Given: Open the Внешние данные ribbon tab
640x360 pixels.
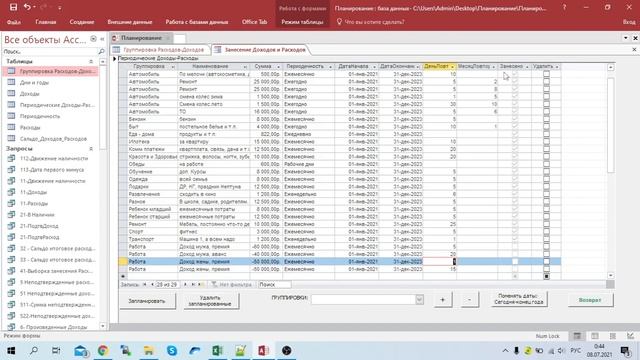Looking at the screenshot, I should [x=130, y=22].
